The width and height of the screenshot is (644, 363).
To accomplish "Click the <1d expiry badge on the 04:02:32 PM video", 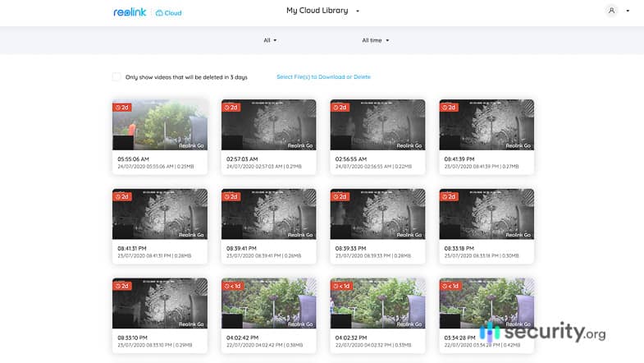I will tap(341, 286).
